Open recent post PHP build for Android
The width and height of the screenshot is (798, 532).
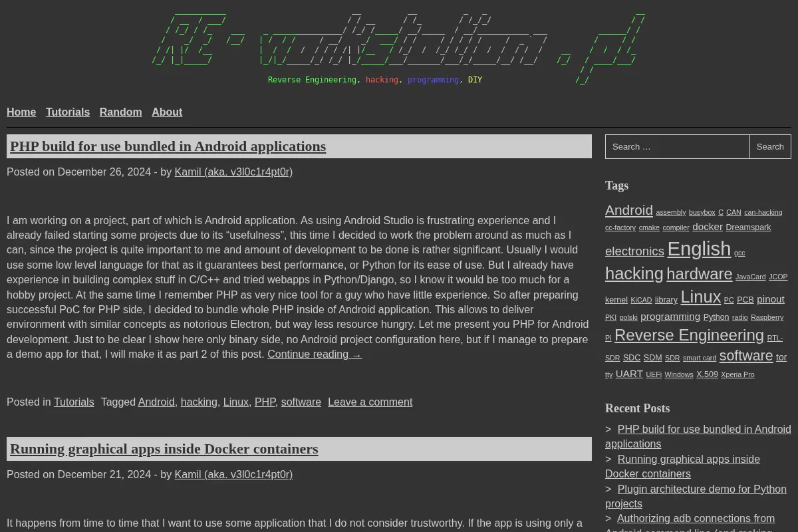(x=698, y=436)
